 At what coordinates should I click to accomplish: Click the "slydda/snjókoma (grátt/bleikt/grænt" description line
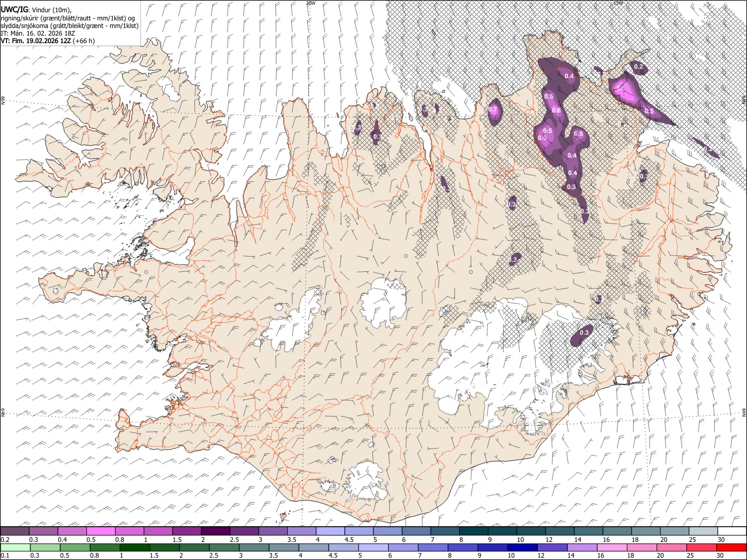[x=69, y=26]
